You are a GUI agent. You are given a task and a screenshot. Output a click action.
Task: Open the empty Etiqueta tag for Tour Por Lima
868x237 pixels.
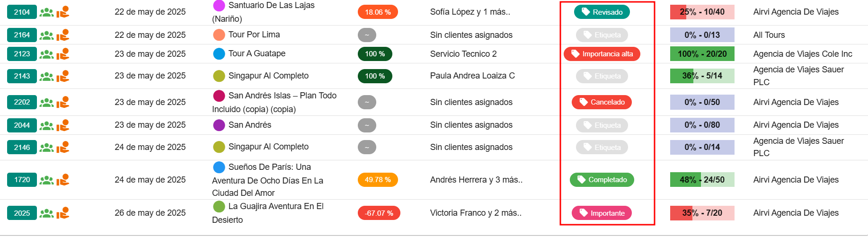602,35
